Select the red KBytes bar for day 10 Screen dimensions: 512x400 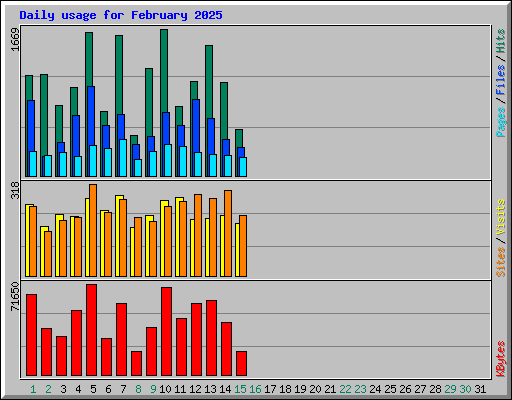tap(167, 331)
